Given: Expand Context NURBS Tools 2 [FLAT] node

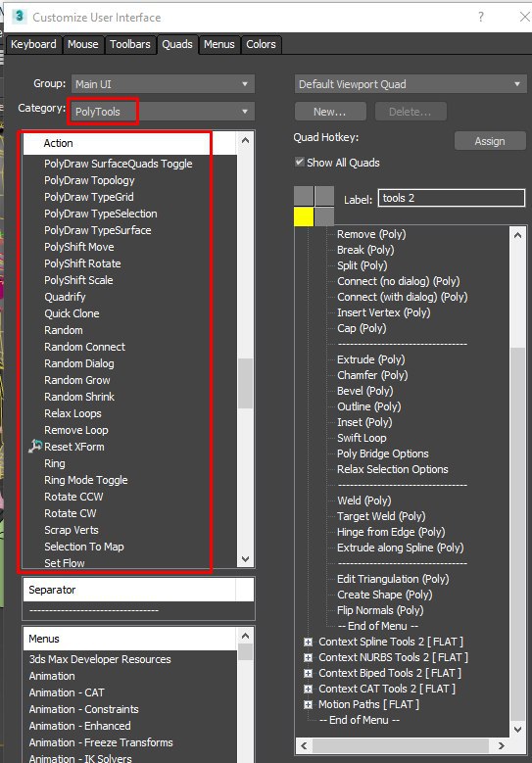Looking at the screenshot, I should (308, 657).
